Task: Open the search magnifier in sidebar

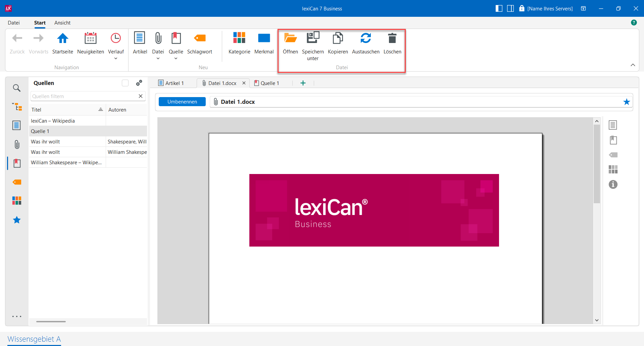Action: coord(16,88)
